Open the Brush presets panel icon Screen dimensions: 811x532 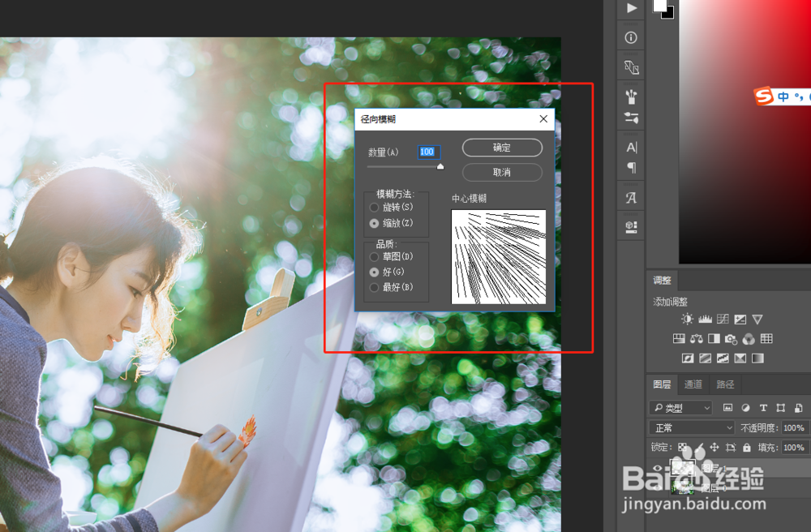(631, 97)
